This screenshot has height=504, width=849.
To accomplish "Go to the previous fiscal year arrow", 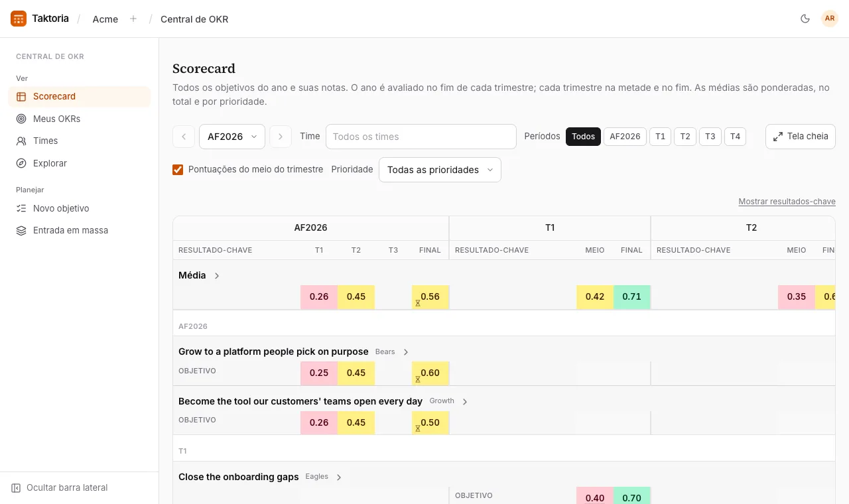I will (x=184, y=137).
